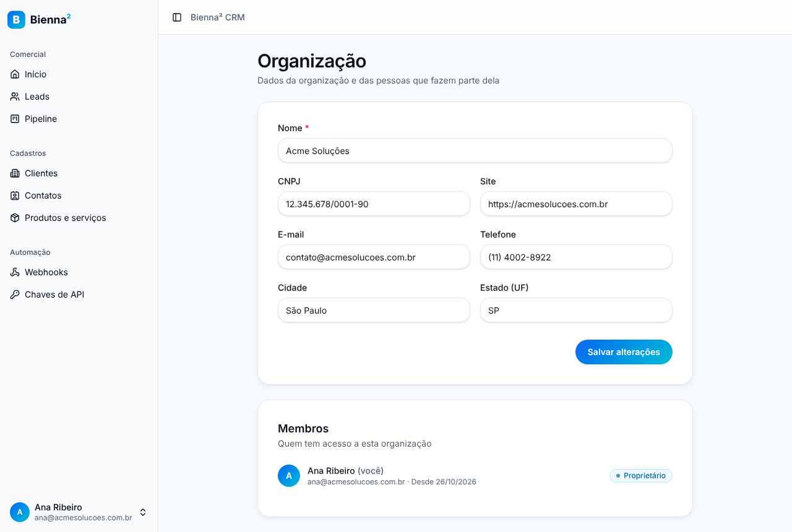Click the Chaves de API key icon
Viewport: 792px width, 532px height.
pos(15,294)
